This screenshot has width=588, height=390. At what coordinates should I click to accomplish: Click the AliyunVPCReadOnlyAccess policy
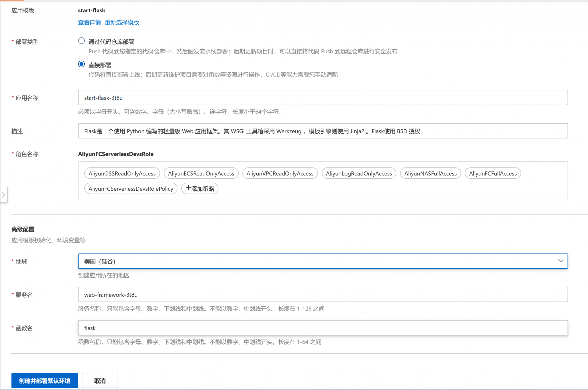pos(280,173)
